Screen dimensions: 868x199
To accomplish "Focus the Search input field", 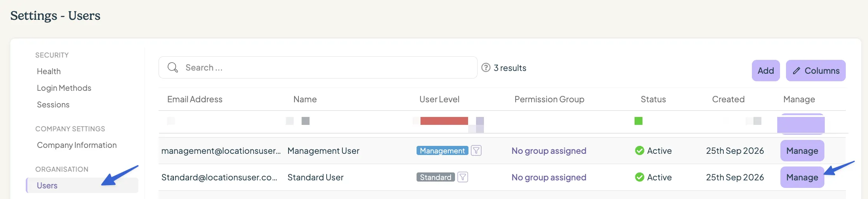I will point(318,67).
